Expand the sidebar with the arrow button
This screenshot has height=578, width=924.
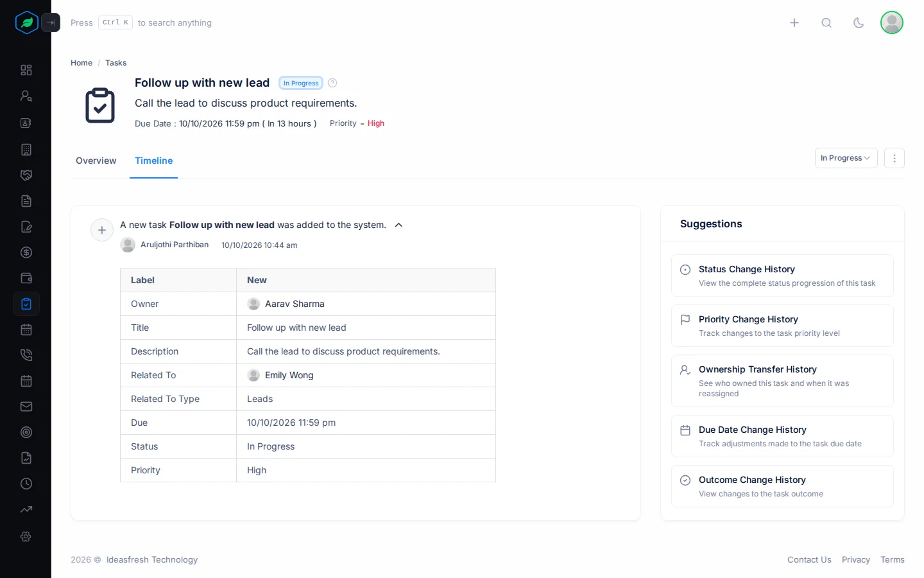(51, 22)
